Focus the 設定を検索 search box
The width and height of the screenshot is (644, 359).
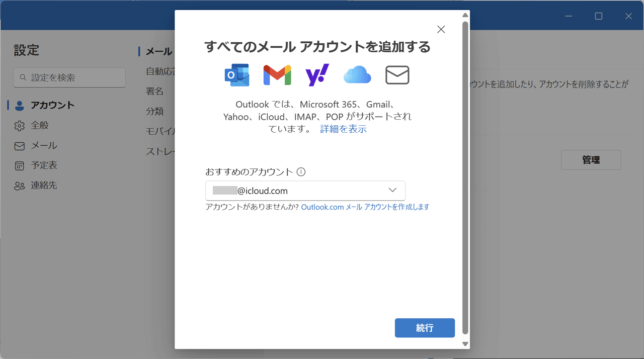(x=69, y=77)
